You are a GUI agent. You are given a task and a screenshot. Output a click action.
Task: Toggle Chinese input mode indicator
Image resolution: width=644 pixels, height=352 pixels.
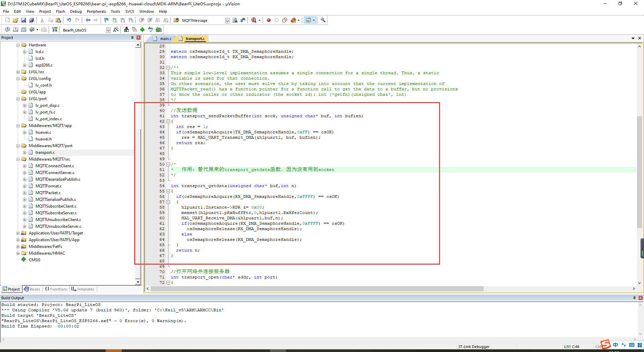(x=615, y=345)
